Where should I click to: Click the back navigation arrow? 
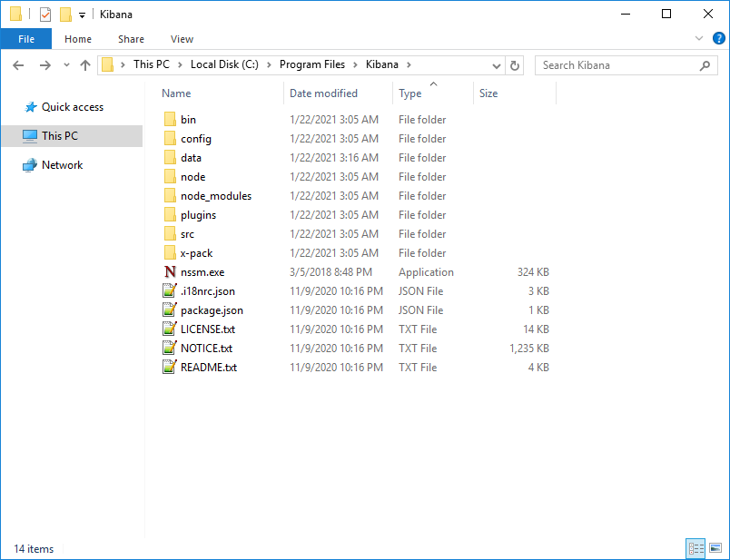click(17, 64)
